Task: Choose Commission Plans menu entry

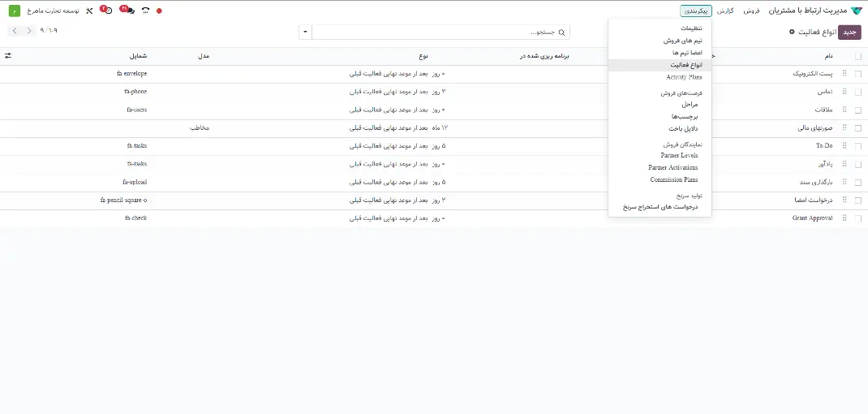Action: [x=673, y=179]
